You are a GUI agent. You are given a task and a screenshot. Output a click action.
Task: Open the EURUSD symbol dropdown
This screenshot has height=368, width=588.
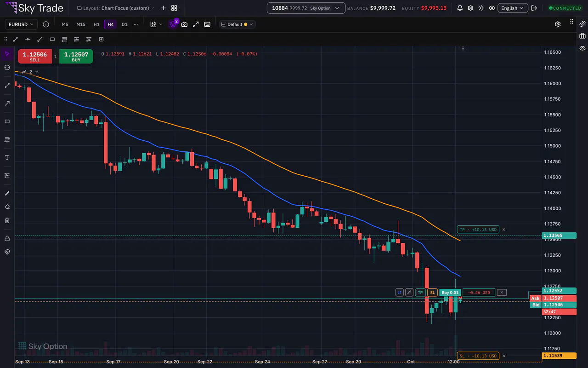21,24
